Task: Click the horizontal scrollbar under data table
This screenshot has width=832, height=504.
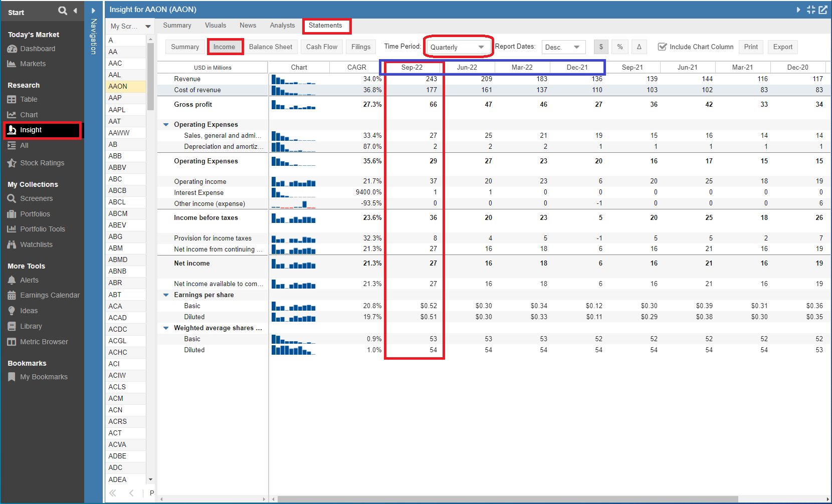Action: coord(508,499)
